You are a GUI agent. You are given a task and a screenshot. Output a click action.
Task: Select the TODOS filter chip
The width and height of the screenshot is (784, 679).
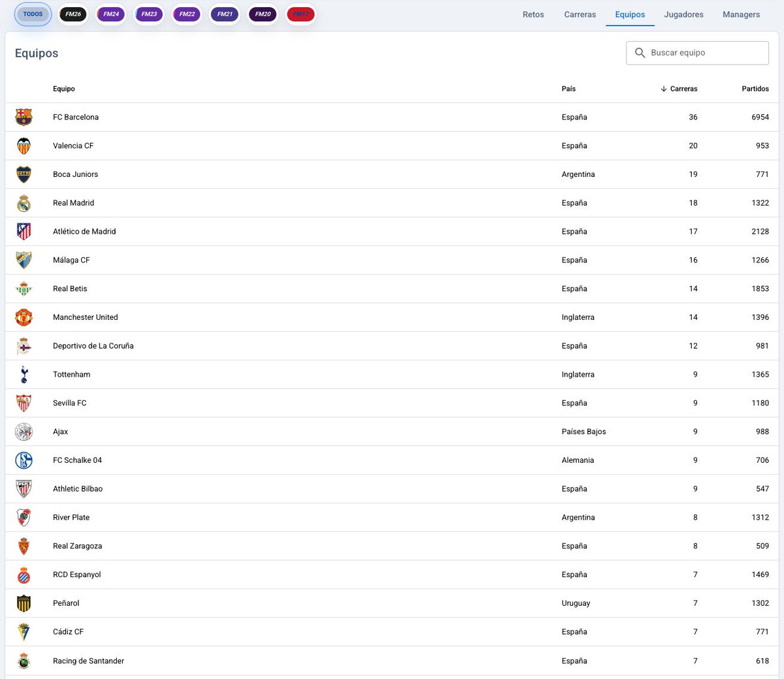tap(33, 14)
